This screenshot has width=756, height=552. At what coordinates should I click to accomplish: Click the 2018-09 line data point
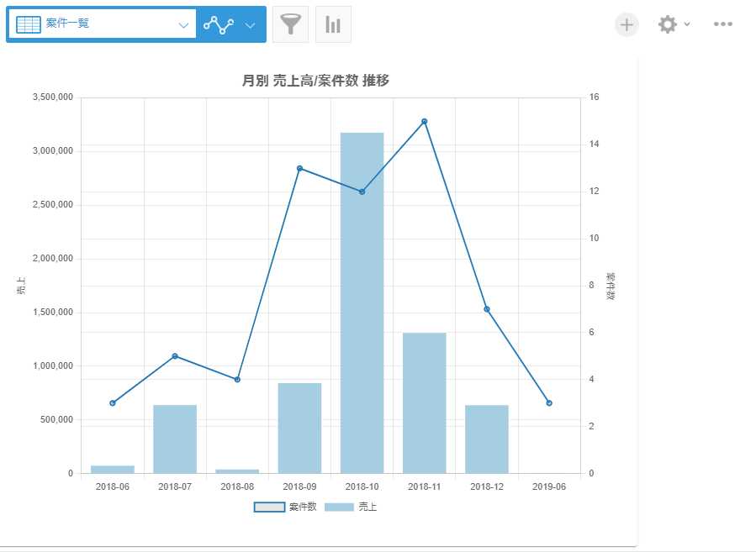(x=299, y=168)
